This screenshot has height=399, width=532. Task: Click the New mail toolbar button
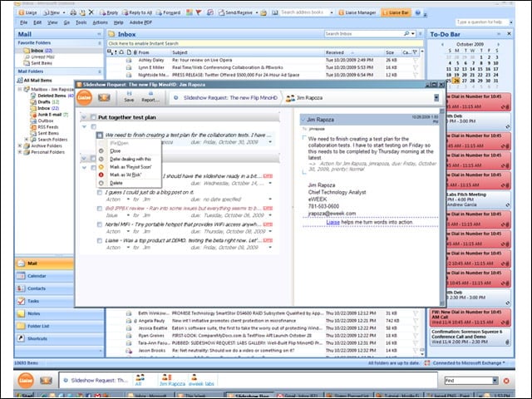click(52, 12)
